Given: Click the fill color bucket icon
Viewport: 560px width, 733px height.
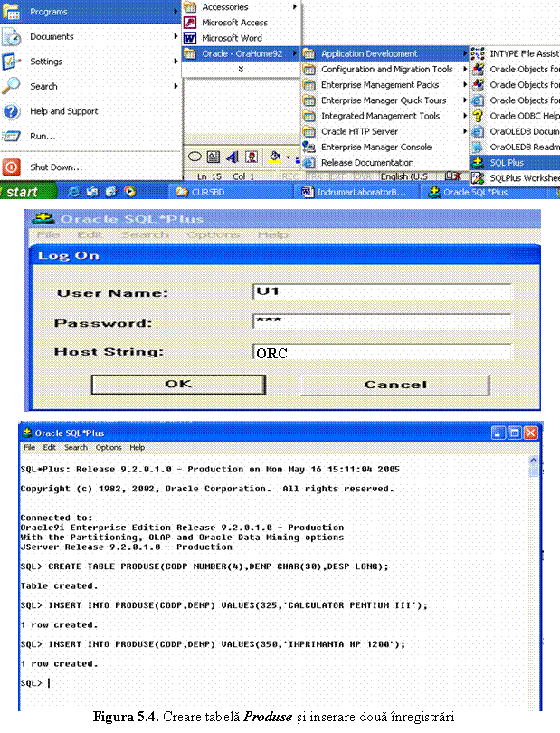Looking at the screenshot, I should click(x=275, y=157).
